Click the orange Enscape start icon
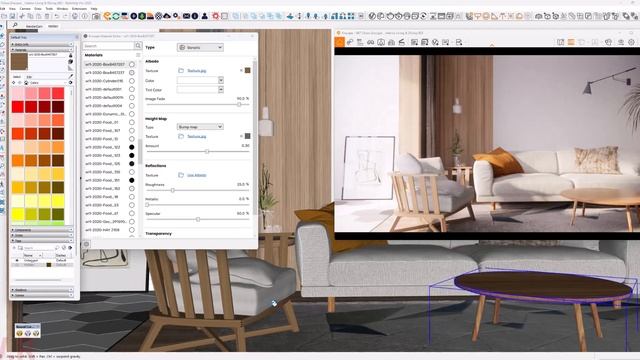 click(x=107, y=16)
